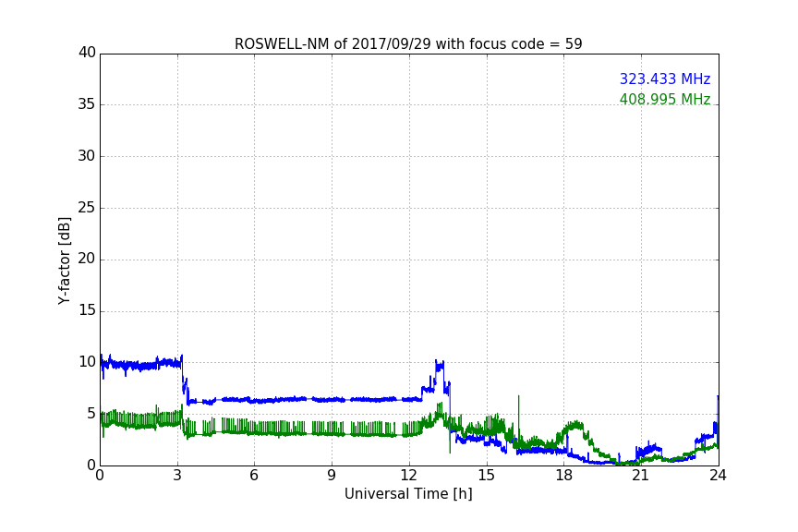Click the x-axis tick value '15'
Viewport: 798px width, 532px height.
(486, 476)
